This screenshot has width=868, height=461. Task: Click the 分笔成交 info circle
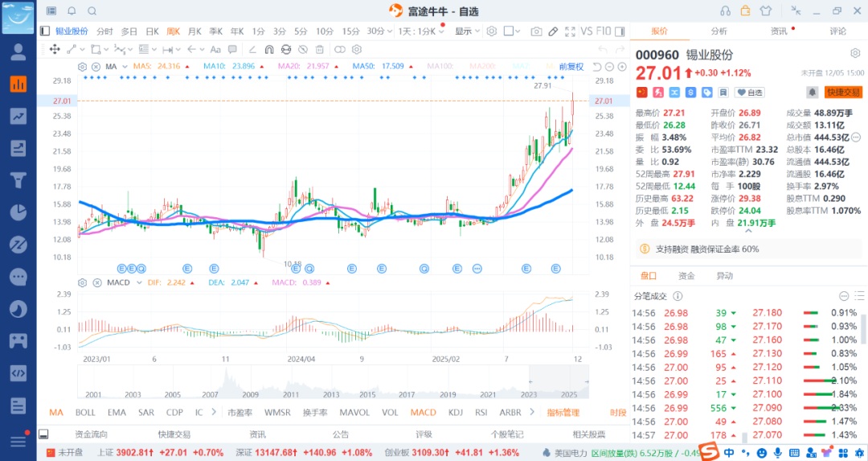[678, 296]
